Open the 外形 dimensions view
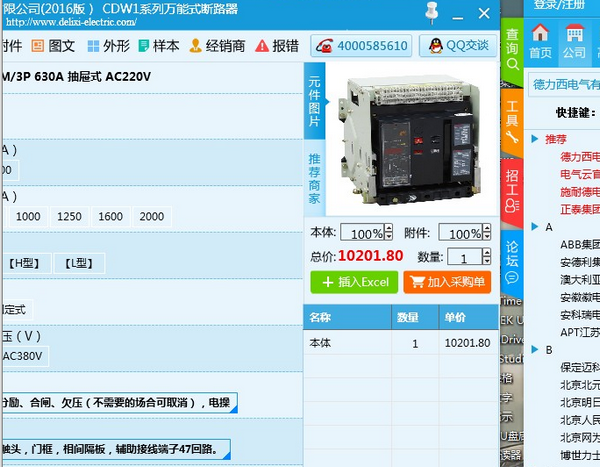600x467 pixels. click(x=108, y=46)
